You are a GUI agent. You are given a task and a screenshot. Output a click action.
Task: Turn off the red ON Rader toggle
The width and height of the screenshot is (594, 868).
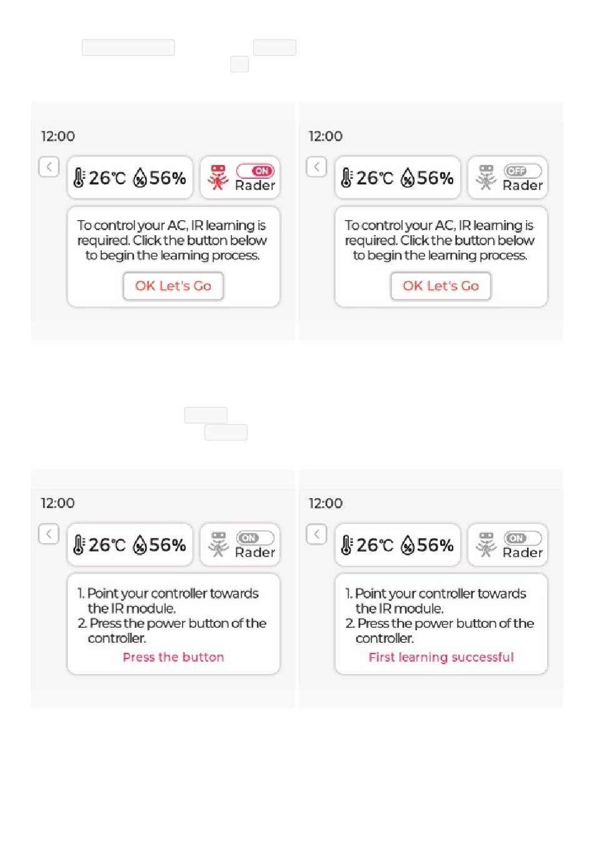[x=255, y=171]
